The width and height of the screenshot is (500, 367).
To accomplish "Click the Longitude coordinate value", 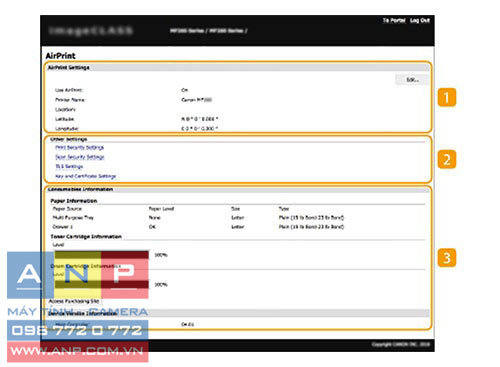I will 200,129.
